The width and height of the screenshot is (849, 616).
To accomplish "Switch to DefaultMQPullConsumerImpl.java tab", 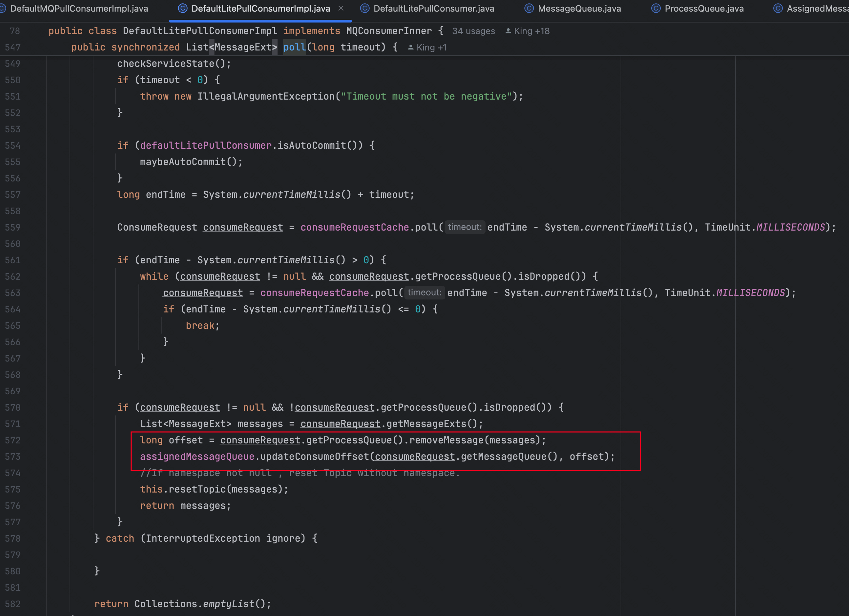I will coord(79,8).
